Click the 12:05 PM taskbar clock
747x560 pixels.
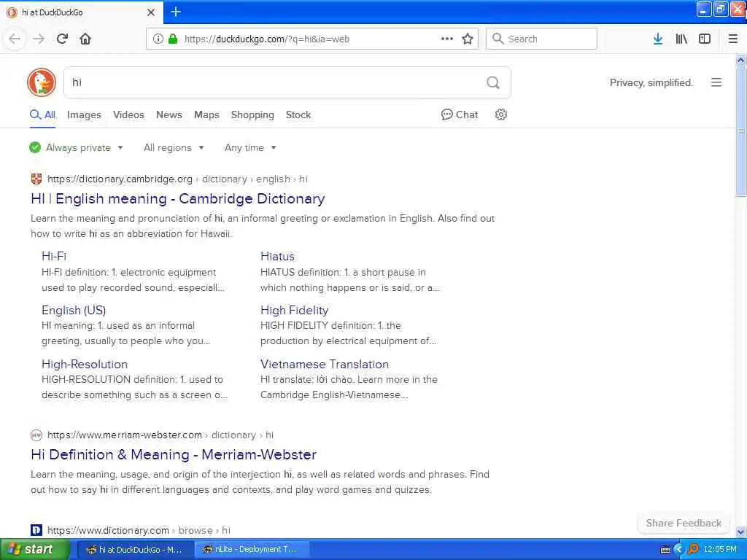click(720, 550)
